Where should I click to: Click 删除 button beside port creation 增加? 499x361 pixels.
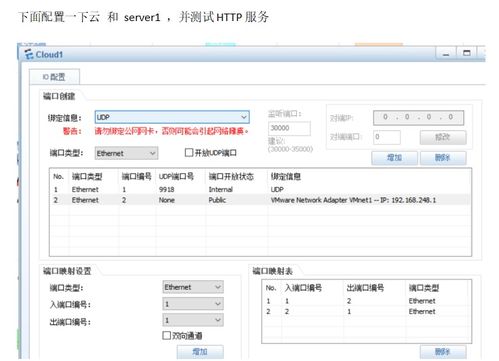click(443, 158)
